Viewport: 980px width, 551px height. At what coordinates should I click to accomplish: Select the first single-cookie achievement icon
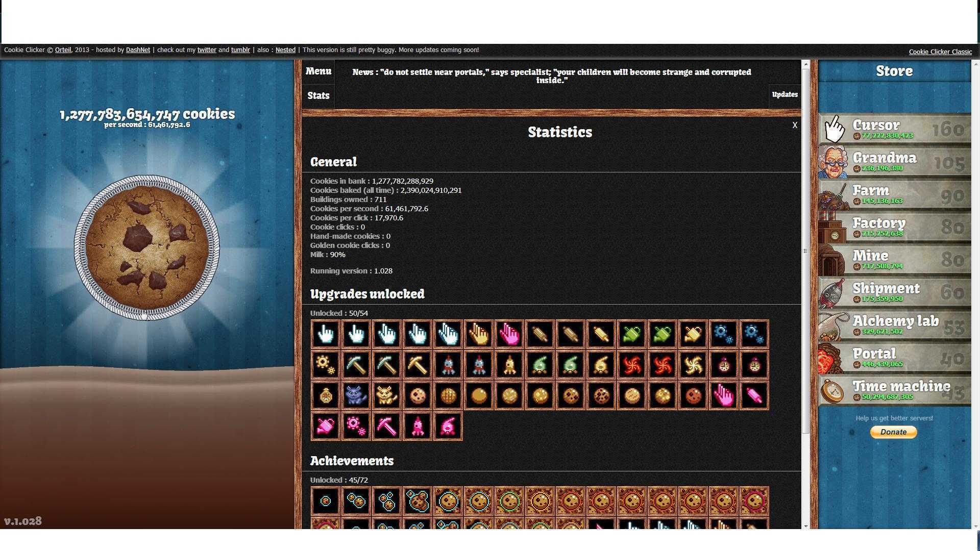click(326, 502)
